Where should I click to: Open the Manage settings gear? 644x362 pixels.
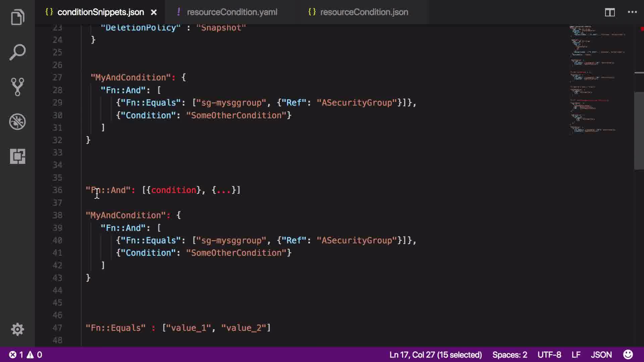click(x=17, y=329)
